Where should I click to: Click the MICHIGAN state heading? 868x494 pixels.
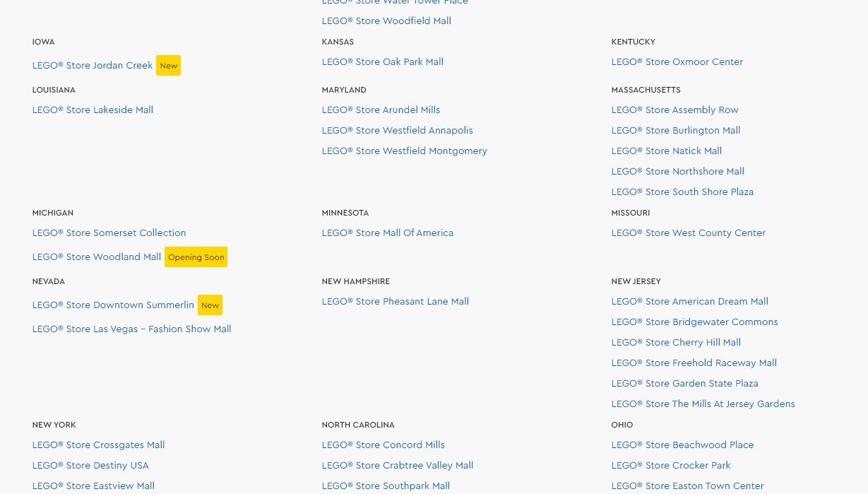[53, 213]
